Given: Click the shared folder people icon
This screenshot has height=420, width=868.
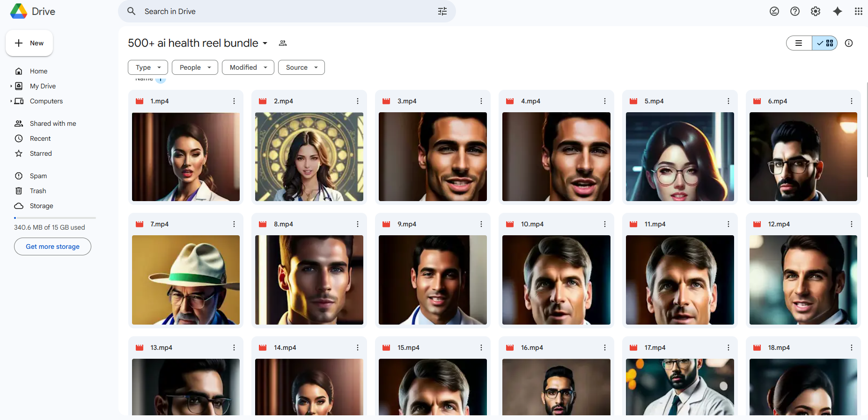Looking at the screenshot, I should 283,43.
